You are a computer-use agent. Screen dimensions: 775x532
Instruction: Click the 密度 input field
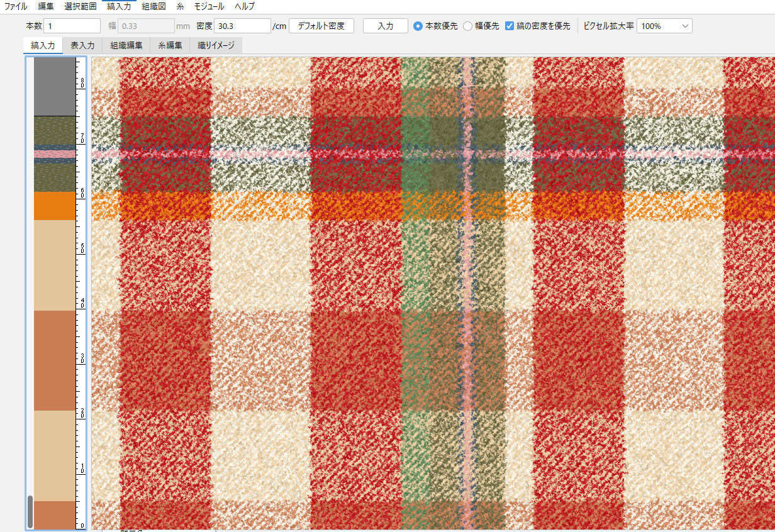(242, 26)
